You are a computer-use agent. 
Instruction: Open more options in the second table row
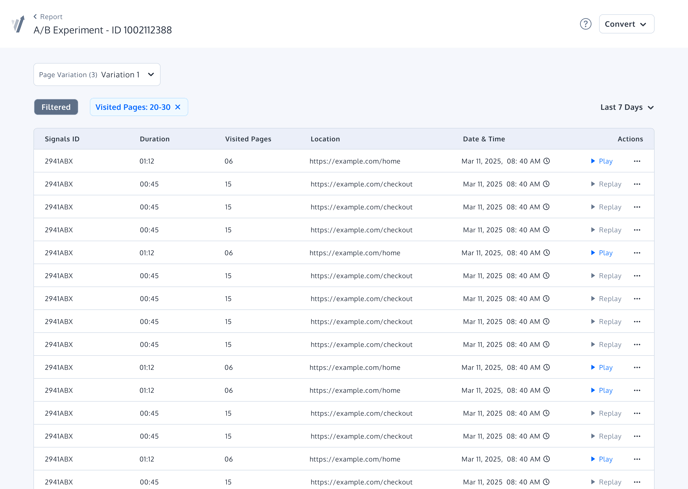pos(637,184)
